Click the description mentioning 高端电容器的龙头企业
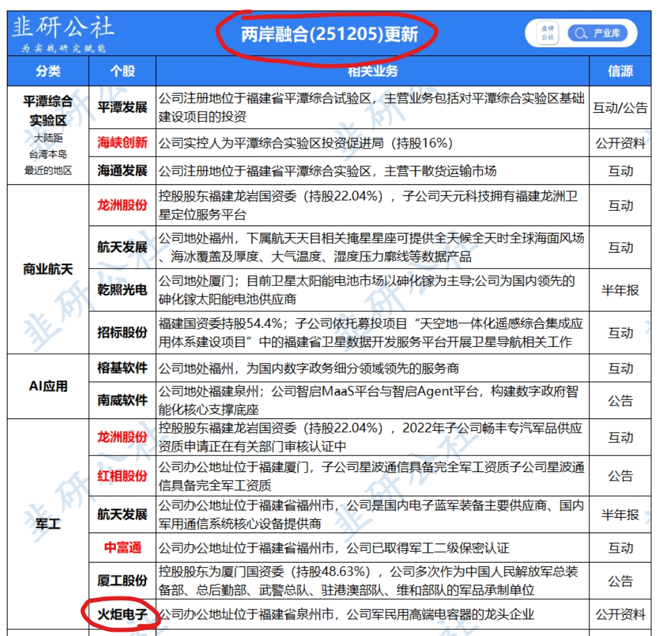Screen dimensions: 672x636 [346, 614]
